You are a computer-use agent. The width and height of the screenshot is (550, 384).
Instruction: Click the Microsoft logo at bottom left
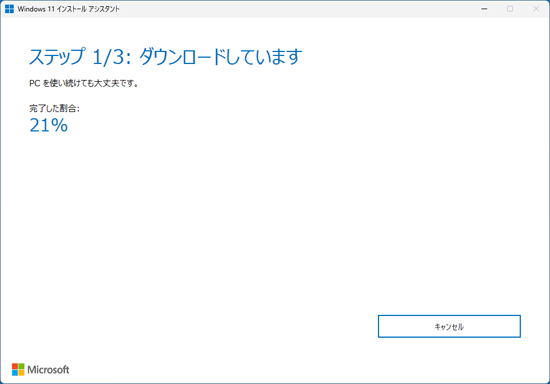pyautogui.click(x=41, y=369)
